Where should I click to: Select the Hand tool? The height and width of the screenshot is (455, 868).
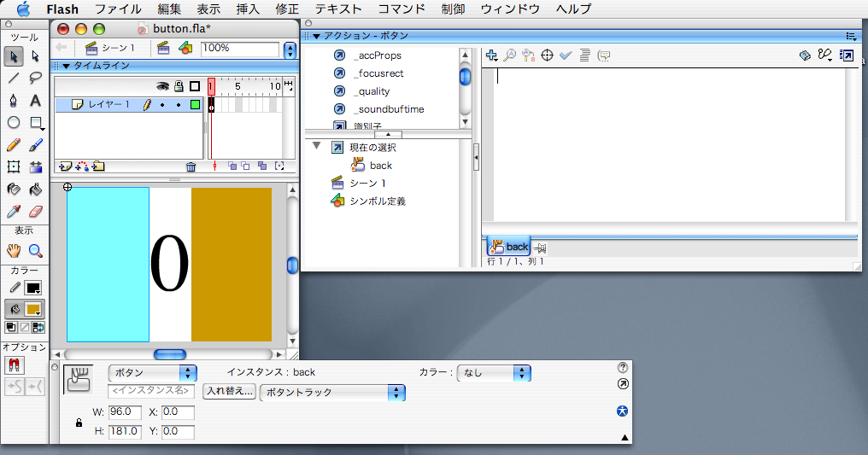pos(14,250)
